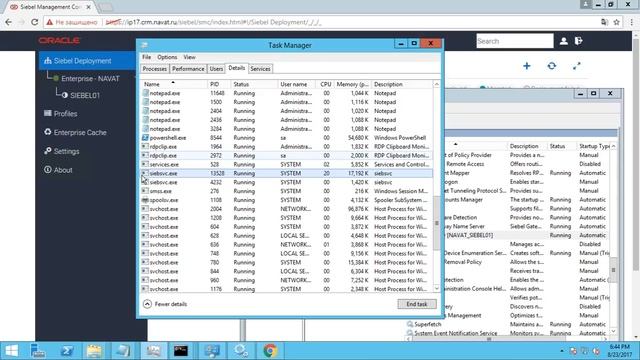The height and width of the screenshot is (360, 640).
Task: Click the Oracle logo
Action: (x=59, y=40)
